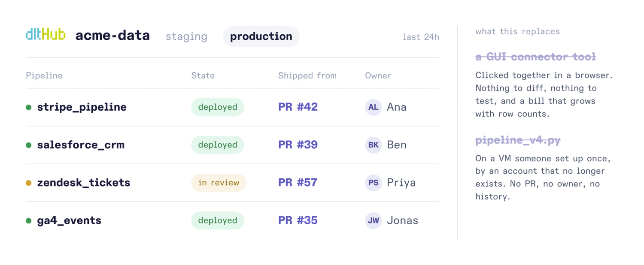The image size is (644, 265).
Task: Click the acme-data workspace name
Action: point(112,36)
